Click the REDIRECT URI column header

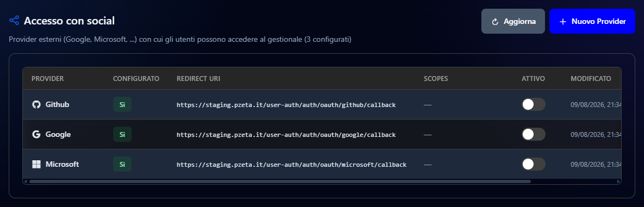coord(199,78)
